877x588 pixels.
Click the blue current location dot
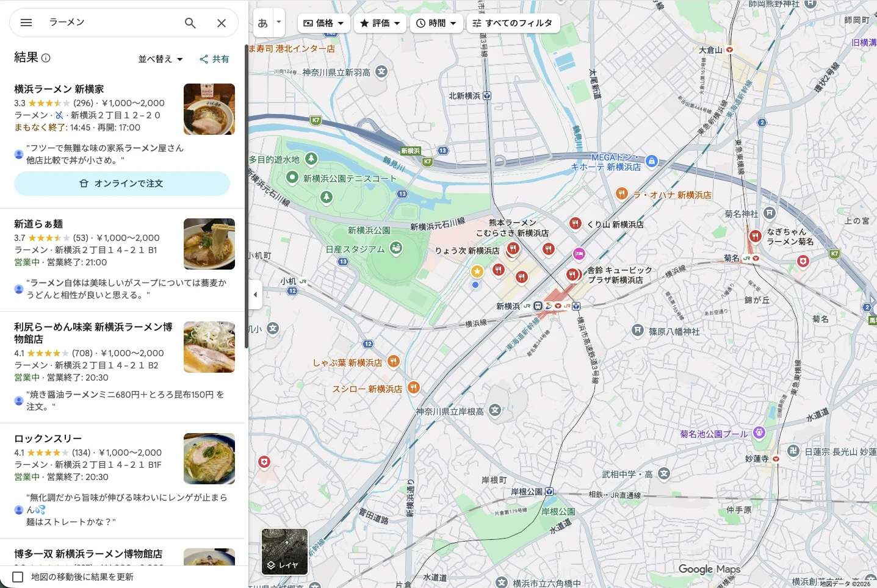click(475, 285)
